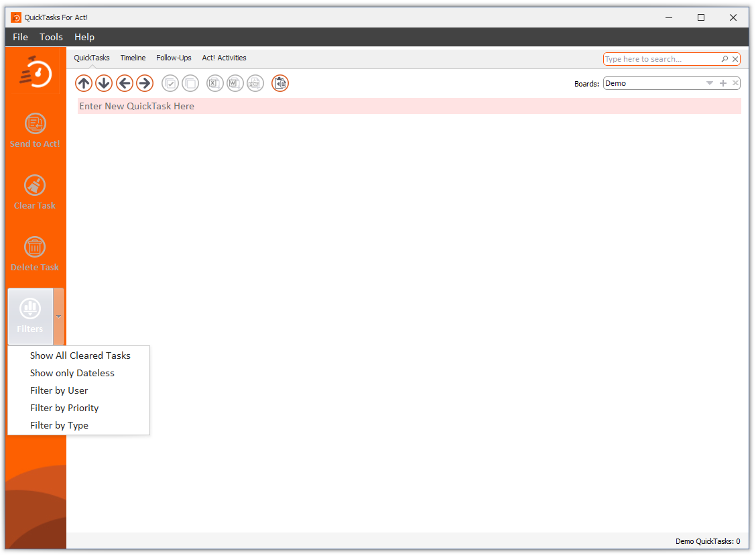Click the QuickTasks For Act! title icon
The width and height of the screenshot is (756, 556).
point(16,17)
